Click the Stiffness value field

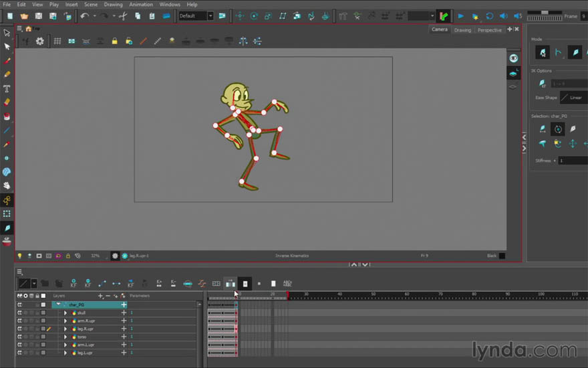573,161
